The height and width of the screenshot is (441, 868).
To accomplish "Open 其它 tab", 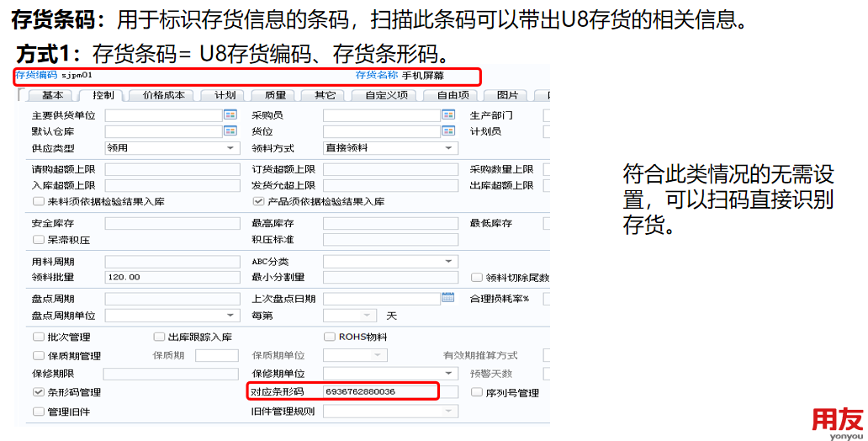I will [x=325, y=95].
